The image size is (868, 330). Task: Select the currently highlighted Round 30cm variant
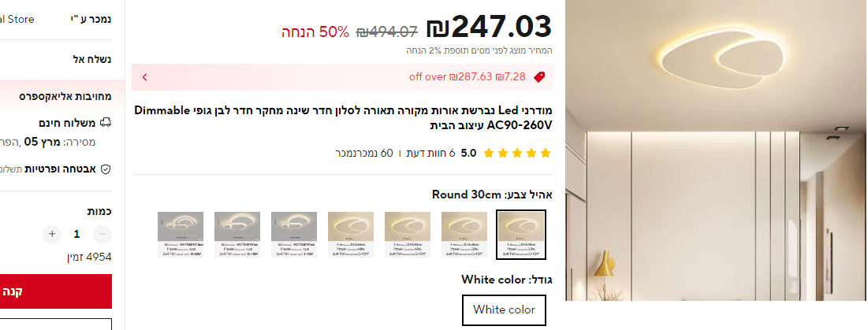(521, 235)
